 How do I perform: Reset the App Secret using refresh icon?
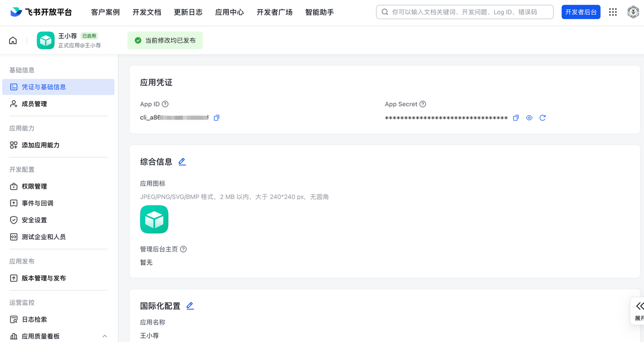click(x=542, y=118)
